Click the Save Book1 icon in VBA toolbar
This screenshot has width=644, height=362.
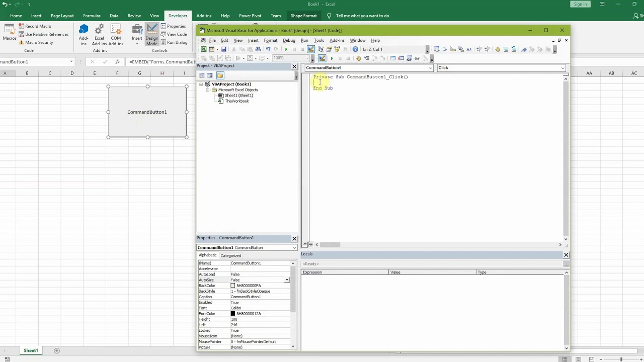click(223, 49)
